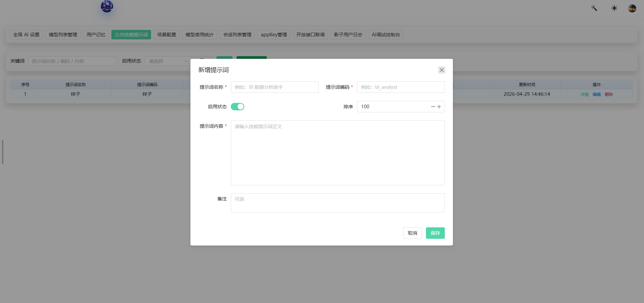Focus the 提示词编码 input field
Screen dimensions: 644x303
tap(401, 87)
